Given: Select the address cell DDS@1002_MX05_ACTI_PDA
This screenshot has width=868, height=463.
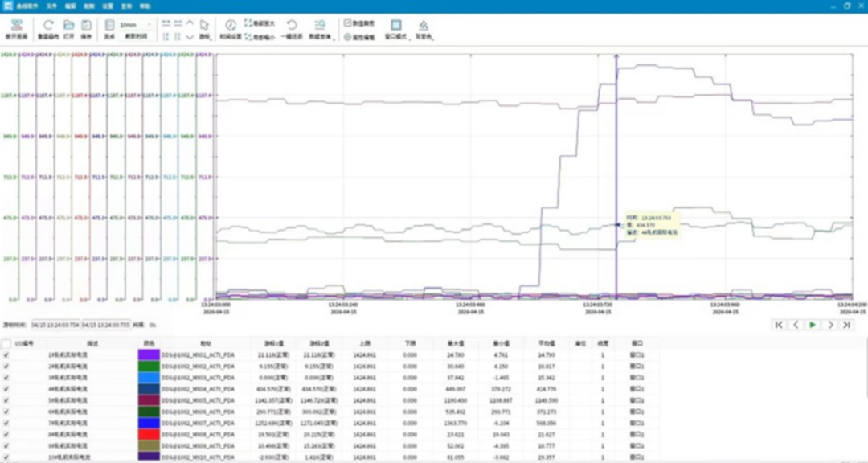Looking at the screenshot, I should pos(198,400).
